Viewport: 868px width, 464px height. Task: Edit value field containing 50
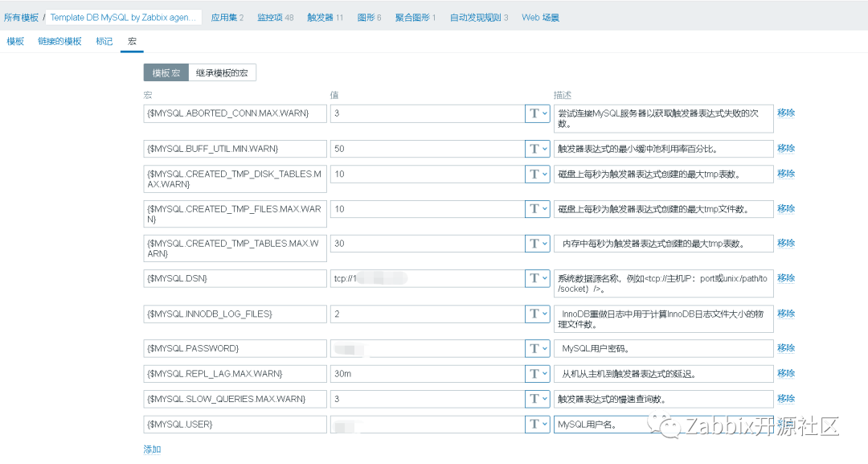[x=428, y=149]
